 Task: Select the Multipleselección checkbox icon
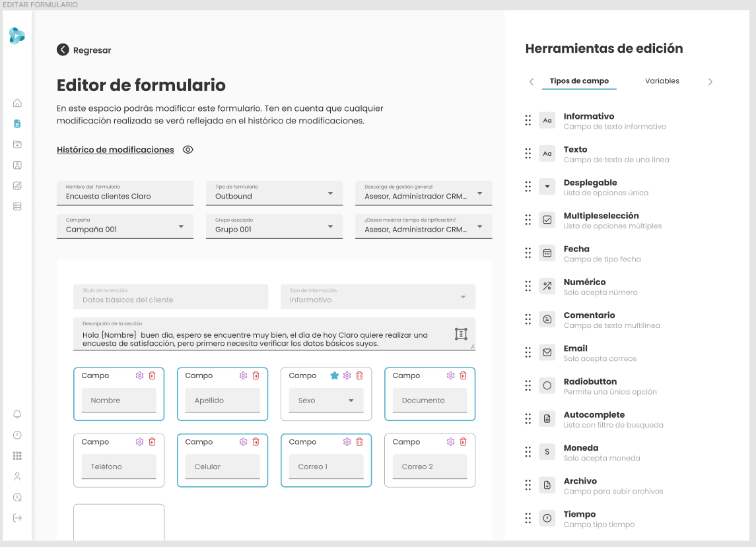[547, 220]
